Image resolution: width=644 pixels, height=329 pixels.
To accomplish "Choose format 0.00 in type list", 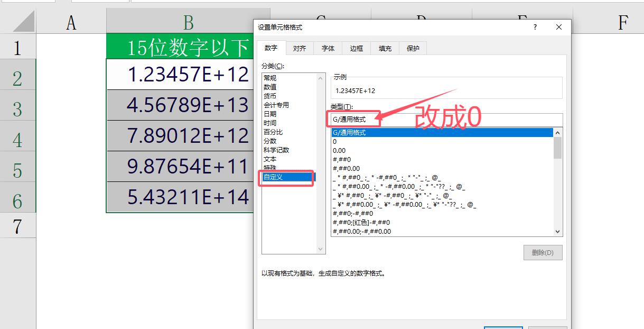I will point(442,151).
